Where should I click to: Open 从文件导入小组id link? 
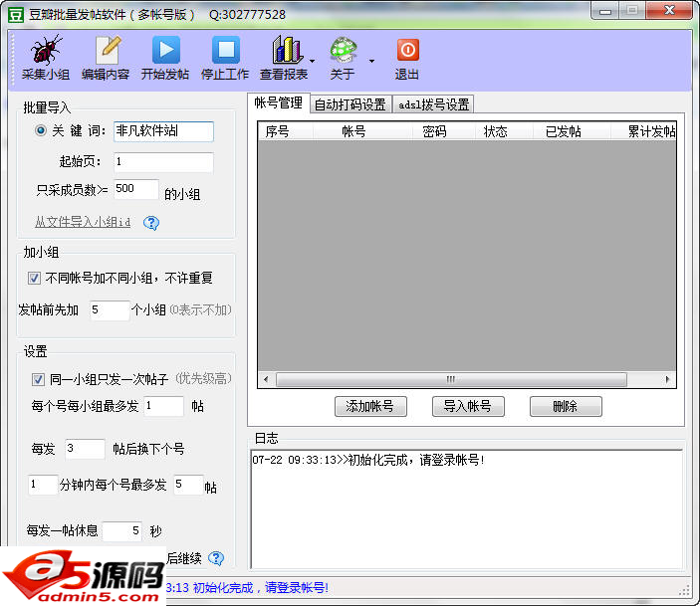coord(83,222)
